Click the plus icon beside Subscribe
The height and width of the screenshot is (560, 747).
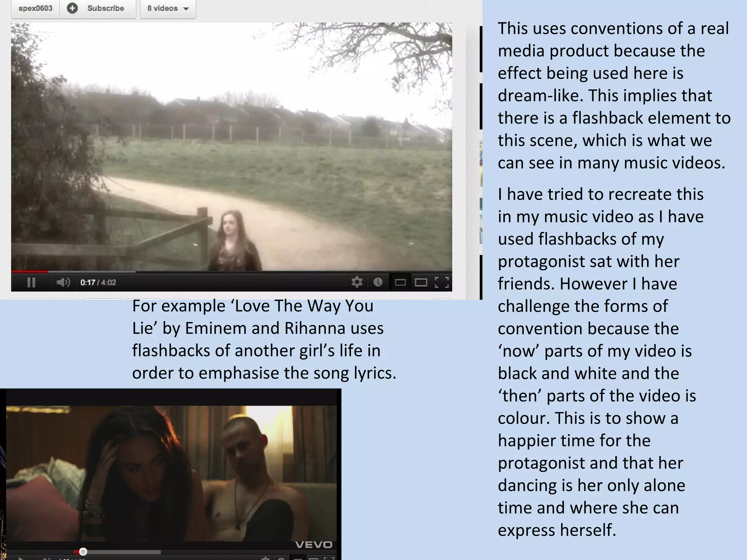pyautogui.click(x=73, y=8)
